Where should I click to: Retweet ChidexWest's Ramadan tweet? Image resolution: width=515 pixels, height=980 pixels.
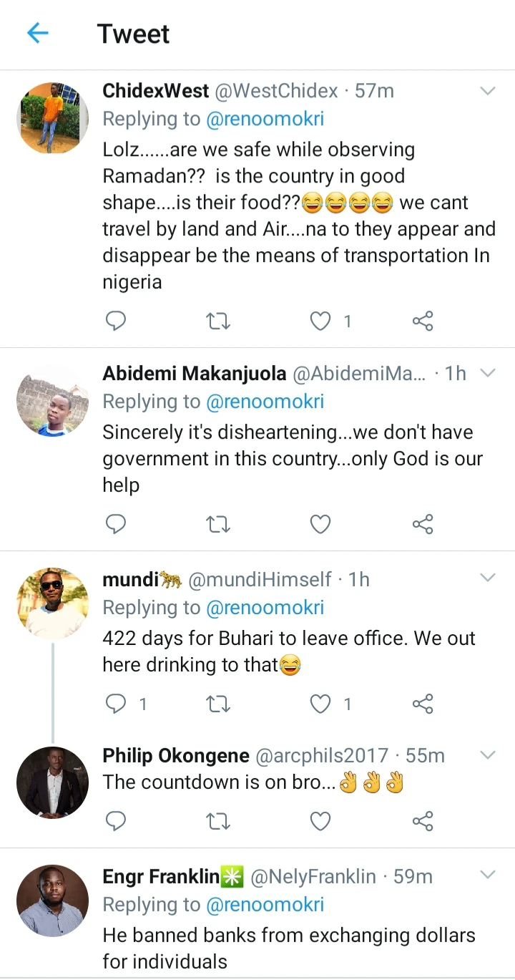click(217, 321)
